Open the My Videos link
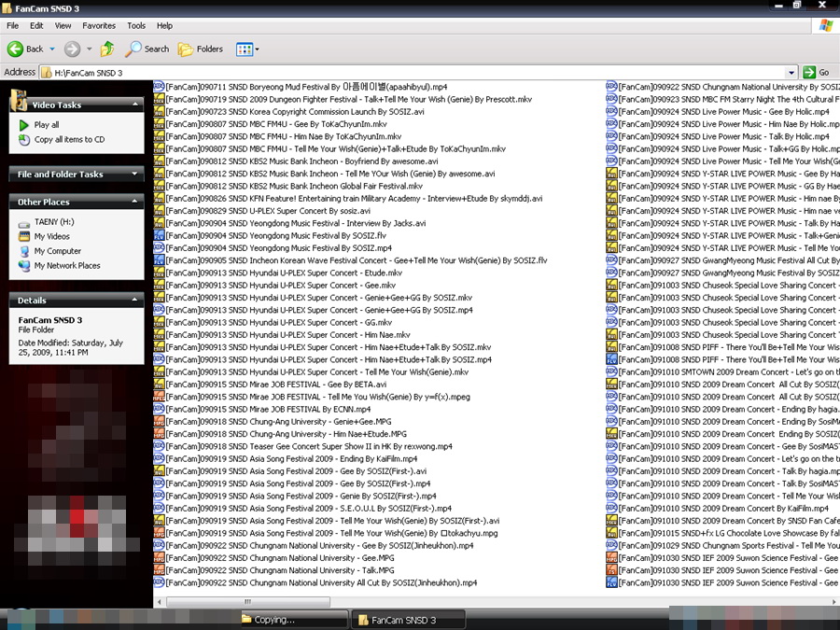The width and height of the screenshot is (840, 630). coord(52,236)
